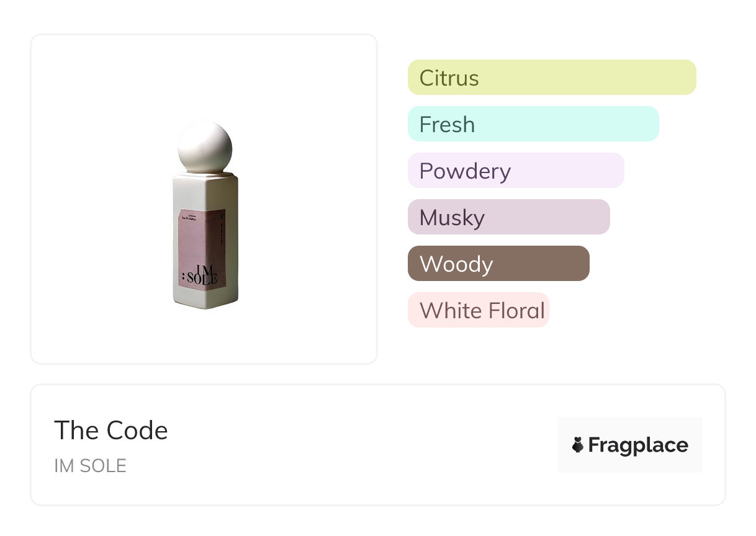Choose the Powdery accord bar
This screenshot has height=536, width=756.
click(x=516, y=171)
